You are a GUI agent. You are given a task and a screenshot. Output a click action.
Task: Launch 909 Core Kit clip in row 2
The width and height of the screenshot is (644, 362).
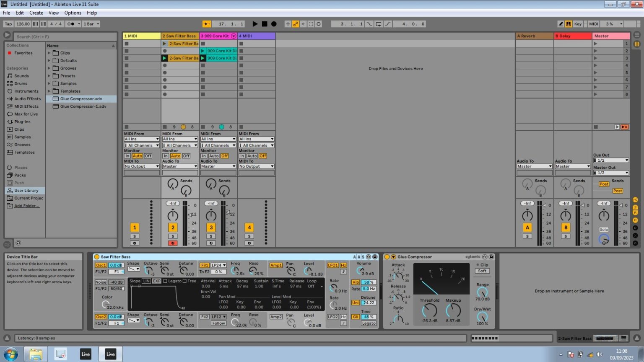pyautogui.click(x=203, y=51)
